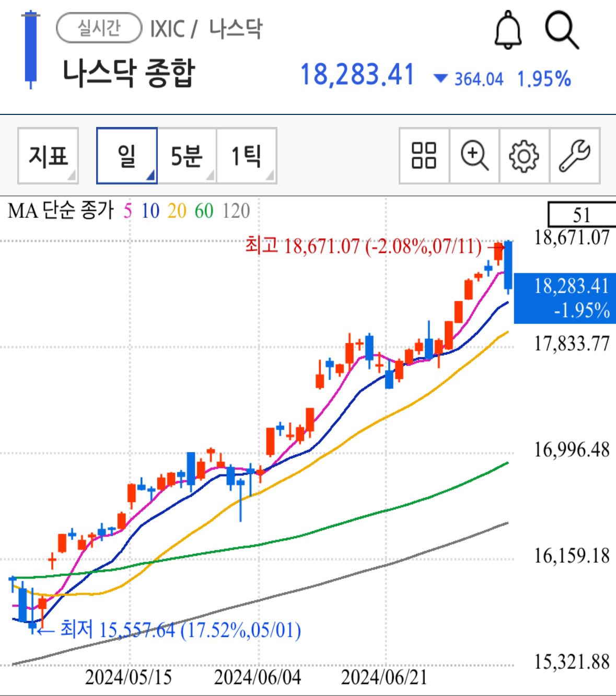This screenshot has width=616, height=696.
Task: Open chart settings gear icon
Action: [524, 156]
